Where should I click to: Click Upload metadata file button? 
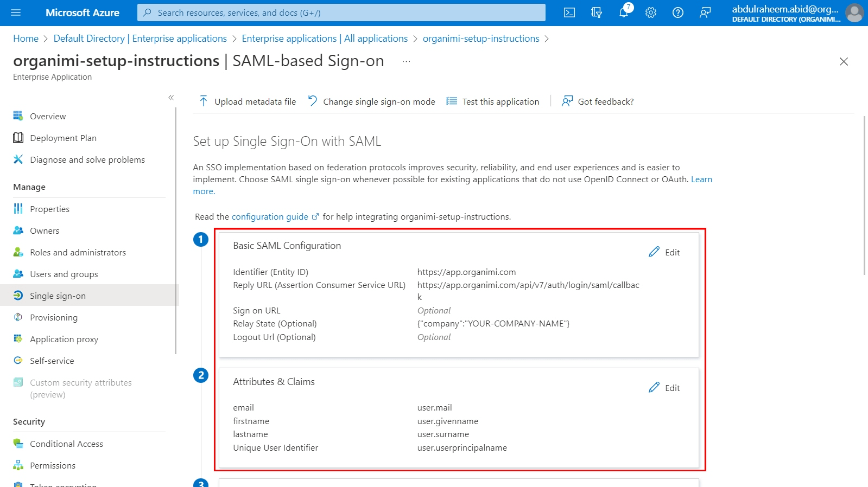point(248,101)
